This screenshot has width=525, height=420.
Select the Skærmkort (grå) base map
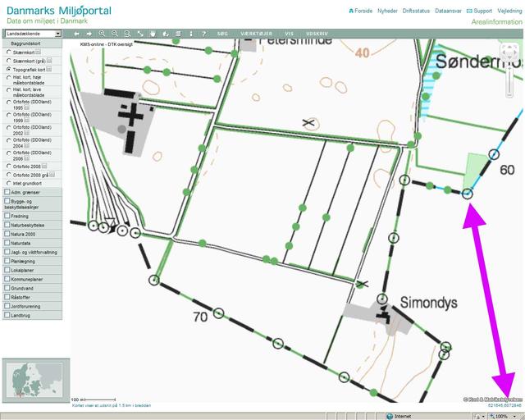click(8, 60)
